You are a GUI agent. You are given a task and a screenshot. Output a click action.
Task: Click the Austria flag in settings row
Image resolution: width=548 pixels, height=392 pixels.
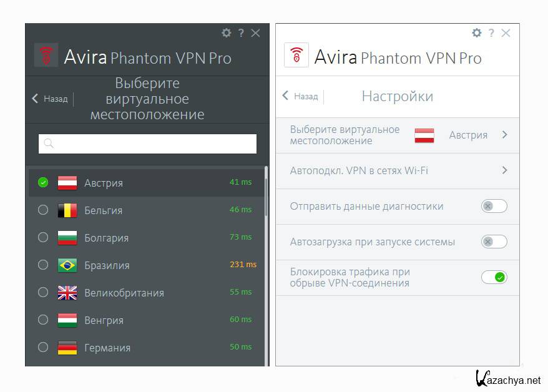[x=424, y=135]
